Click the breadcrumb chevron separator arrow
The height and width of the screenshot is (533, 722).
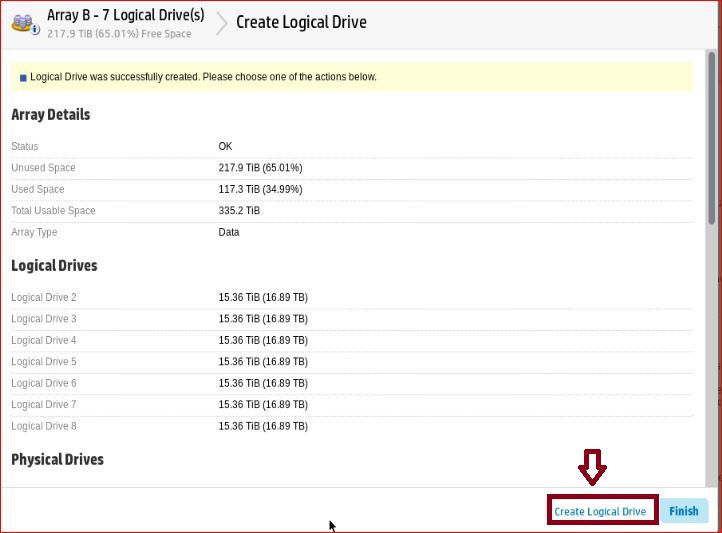pos(221,23)
